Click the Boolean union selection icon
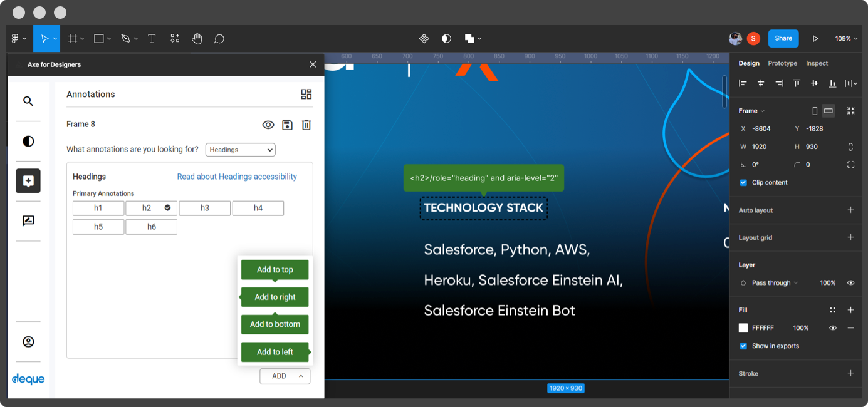 pos(469,39)
